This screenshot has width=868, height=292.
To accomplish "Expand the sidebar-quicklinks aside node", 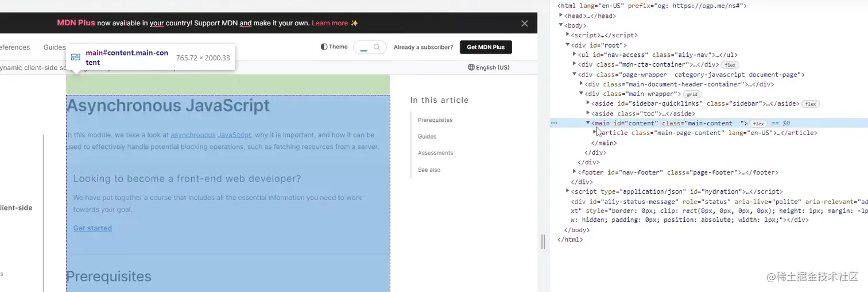I will tap(588, 103).
